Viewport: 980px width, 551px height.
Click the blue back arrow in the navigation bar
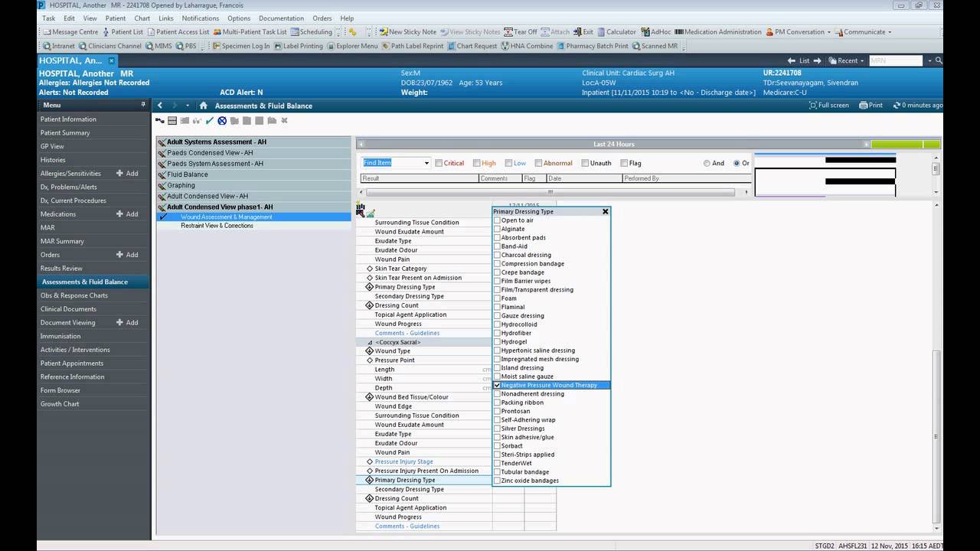click(160, 106)
